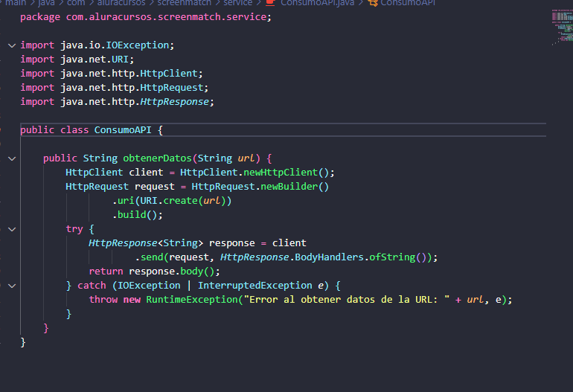Click the throw keyword
Viewport: 573px width, 392px height.
pos(103,300)
